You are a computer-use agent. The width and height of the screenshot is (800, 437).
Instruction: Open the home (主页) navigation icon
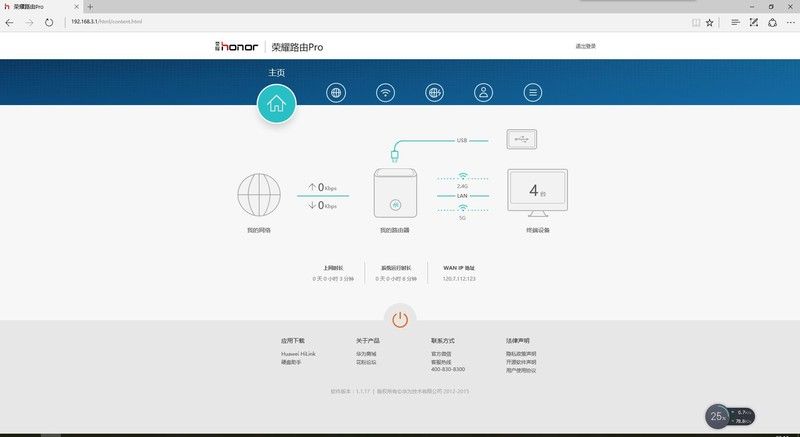(277, 104)
